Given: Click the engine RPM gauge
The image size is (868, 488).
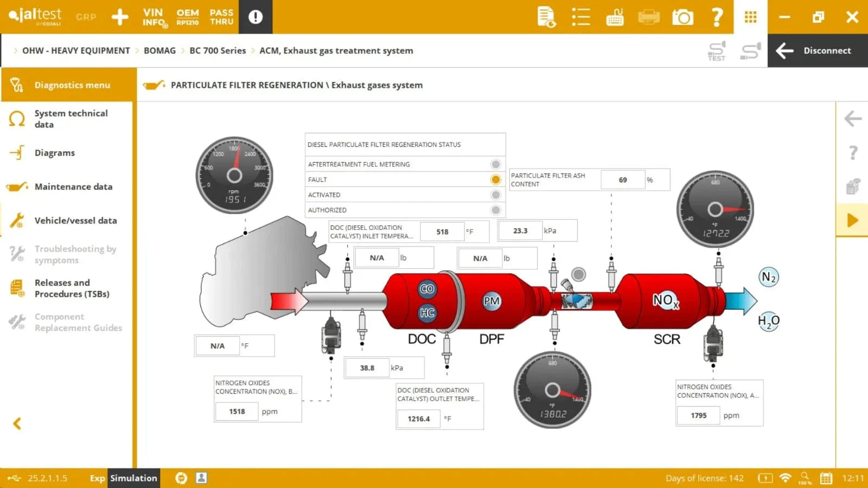Looking at the screenshot, I should (234, 175).
